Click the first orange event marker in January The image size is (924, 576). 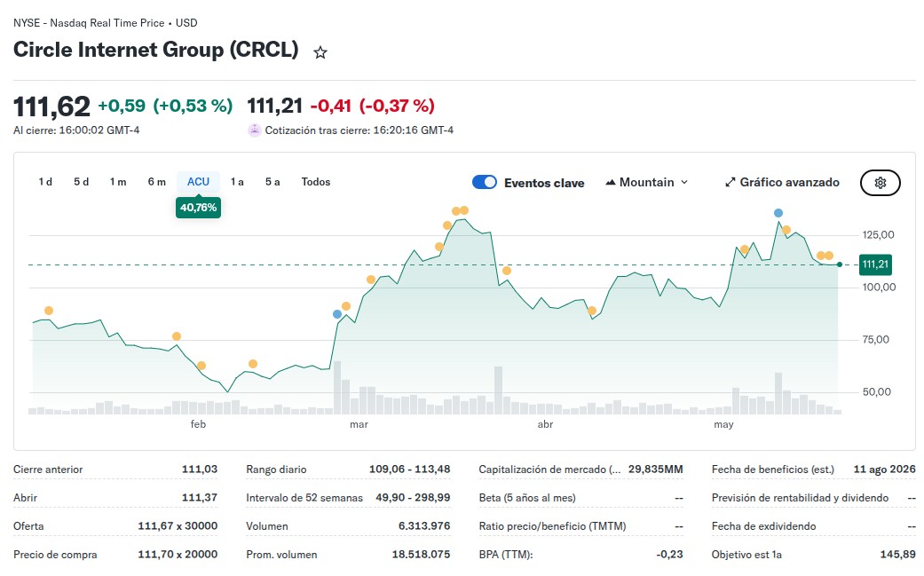(x=49, y=311)
